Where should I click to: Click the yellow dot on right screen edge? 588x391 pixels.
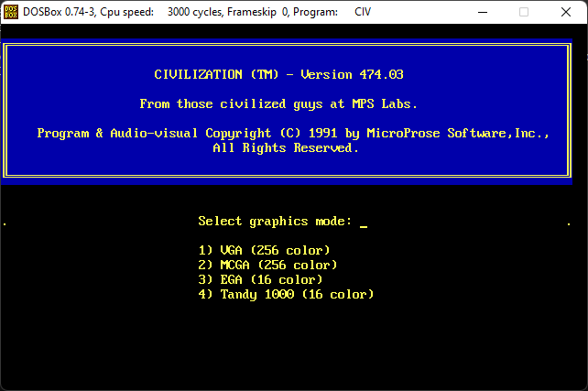pos(569,223)
